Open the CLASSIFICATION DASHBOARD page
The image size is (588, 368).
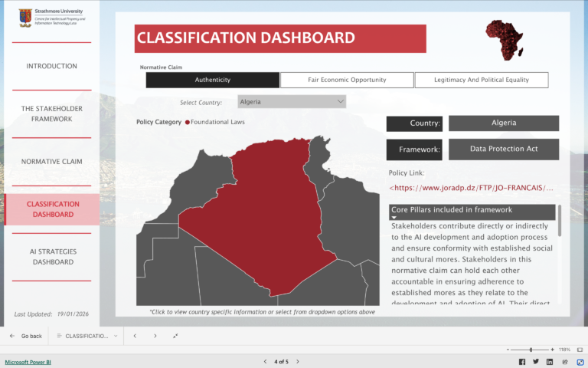53,209
